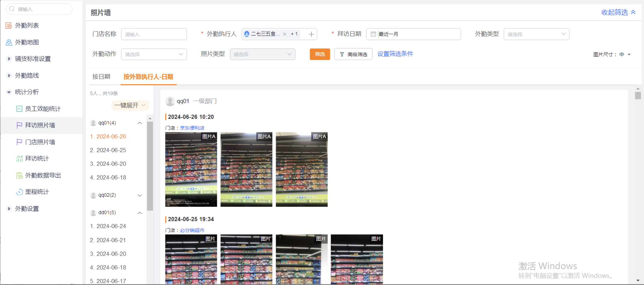
Task: Click the calendar icon in 拜访日期 field
Action: pyautogui.click(x=373, y=34)
